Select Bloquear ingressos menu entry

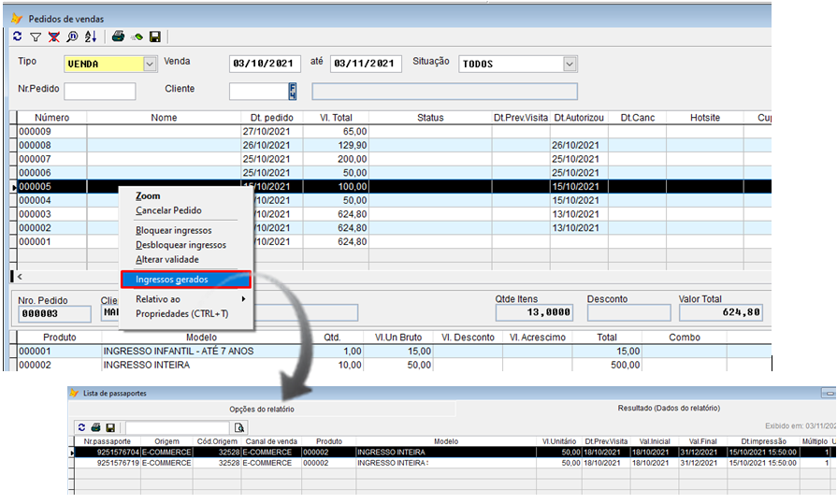pyautogui.click(x=174, y=230)
